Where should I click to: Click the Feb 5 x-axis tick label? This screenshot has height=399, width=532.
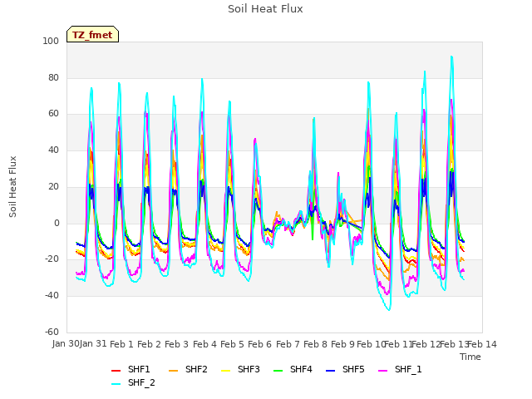tap(232, 344)
